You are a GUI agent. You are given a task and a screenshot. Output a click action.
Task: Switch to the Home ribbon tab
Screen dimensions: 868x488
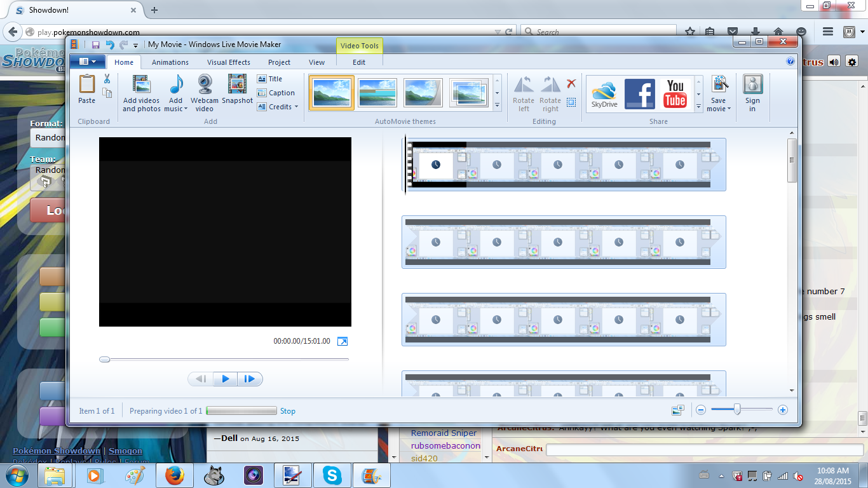point(124,62)
